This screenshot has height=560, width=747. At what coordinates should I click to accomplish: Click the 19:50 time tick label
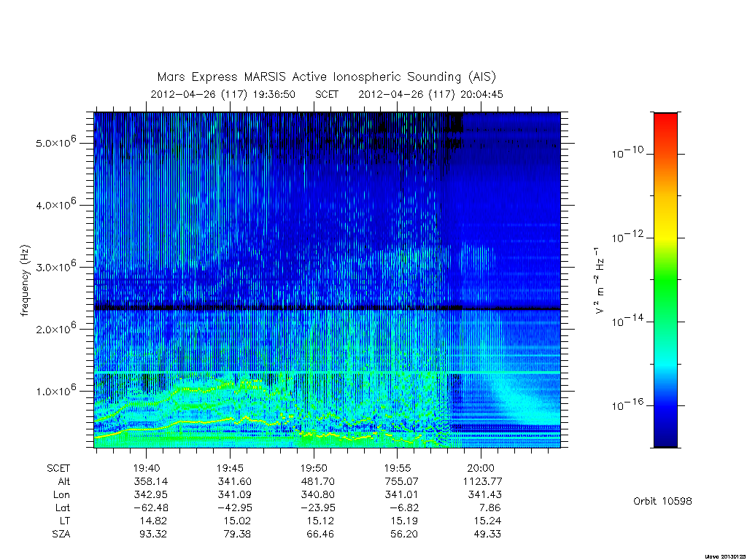(314, 469)
